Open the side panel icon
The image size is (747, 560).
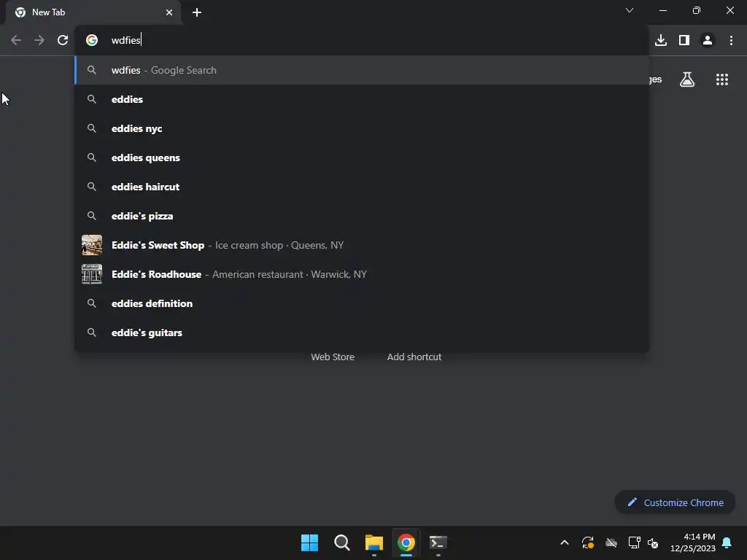coord(684,41)
